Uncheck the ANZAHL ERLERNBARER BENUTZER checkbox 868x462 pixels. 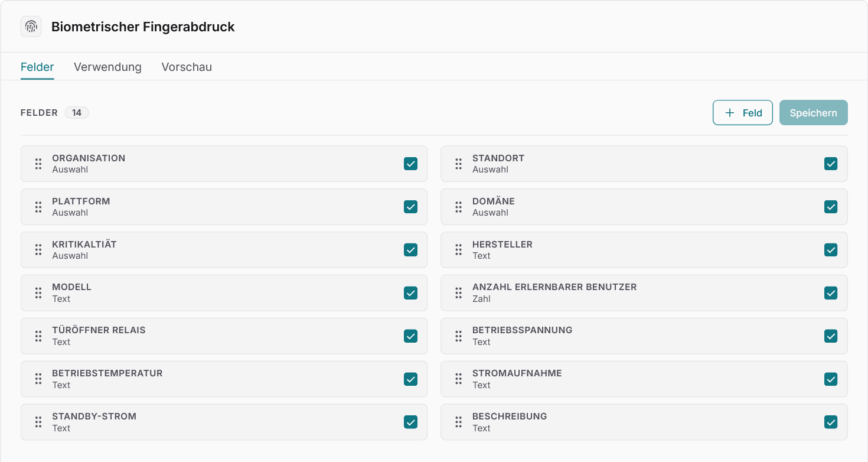coord(831,293)
